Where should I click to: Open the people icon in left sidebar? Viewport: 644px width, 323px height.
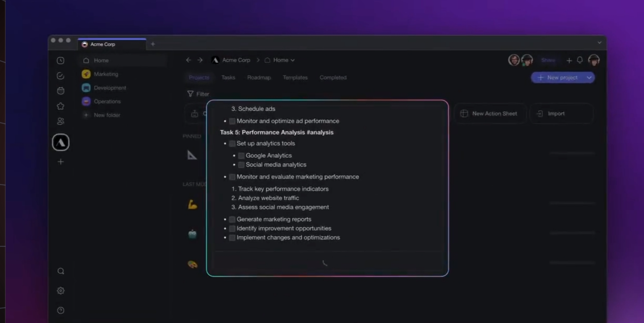point(61,121)
